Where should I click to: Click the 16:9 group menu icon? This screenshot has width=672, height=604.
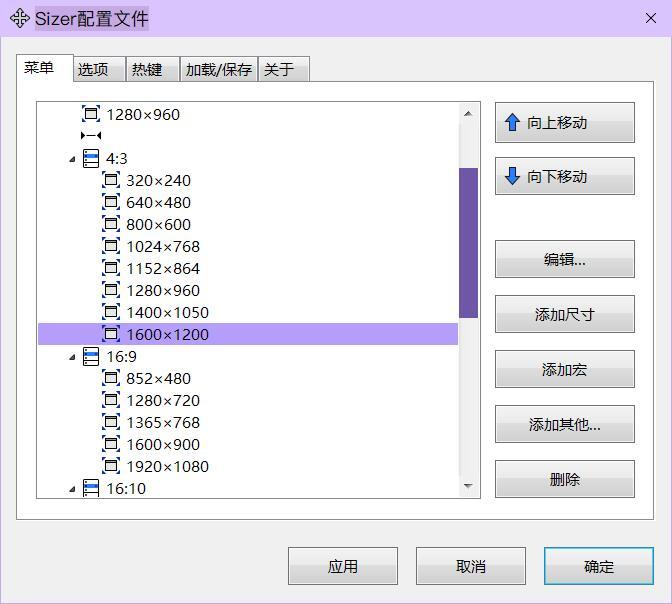[x=91, y=357]
